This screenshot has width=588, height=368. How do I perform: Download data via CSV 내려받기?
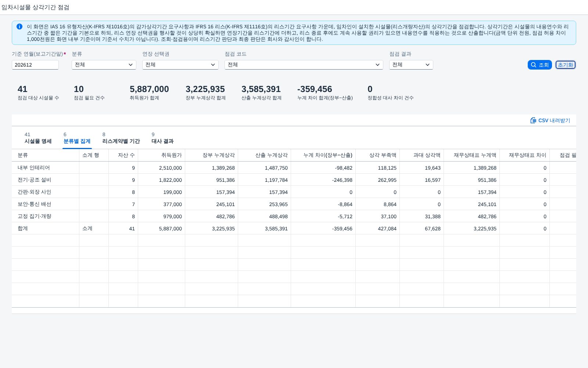click(x=551, y=120)
